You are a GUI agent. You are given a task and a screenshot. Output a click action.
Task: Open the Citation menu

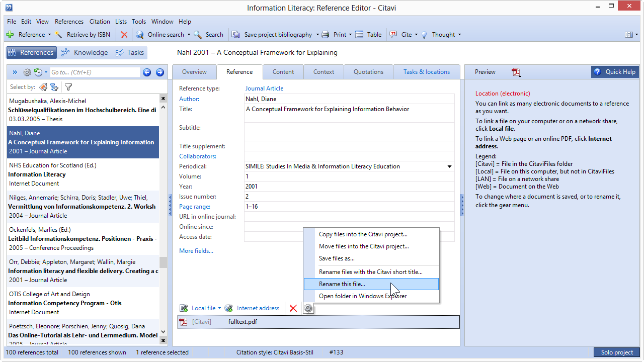click(x=100, y=22)
